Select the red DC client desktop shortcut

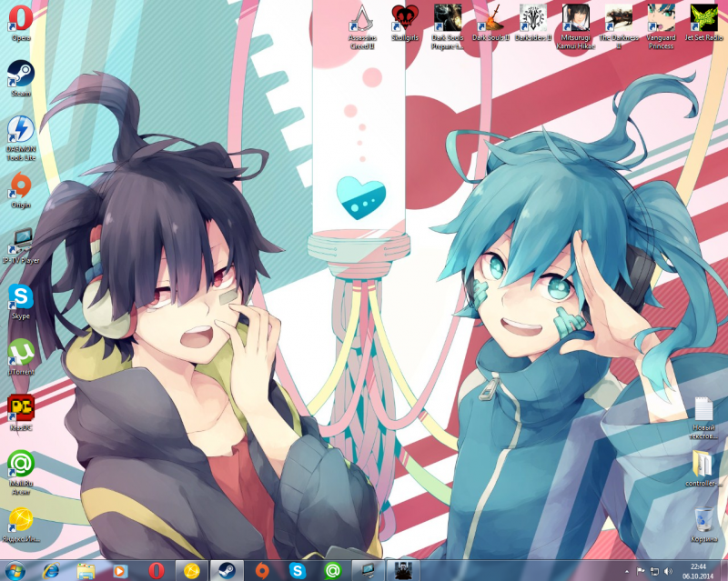tap(20, 413)
